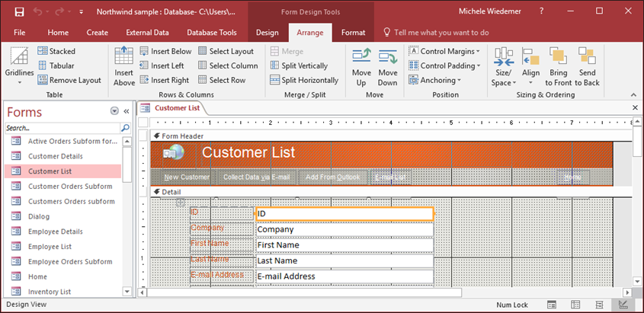
Task: Click the Collect Data via E-mail button
Action: point(256,177)
